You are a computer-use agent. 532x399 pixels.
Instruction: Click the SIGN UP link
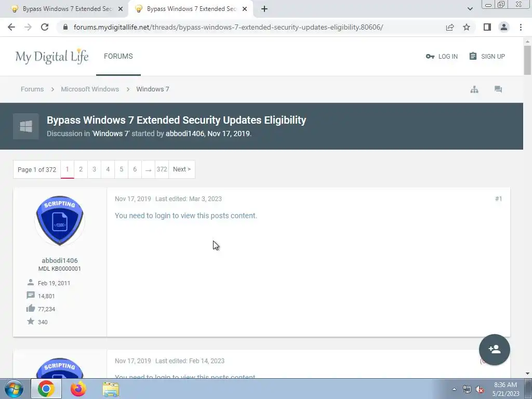point(487,56)
